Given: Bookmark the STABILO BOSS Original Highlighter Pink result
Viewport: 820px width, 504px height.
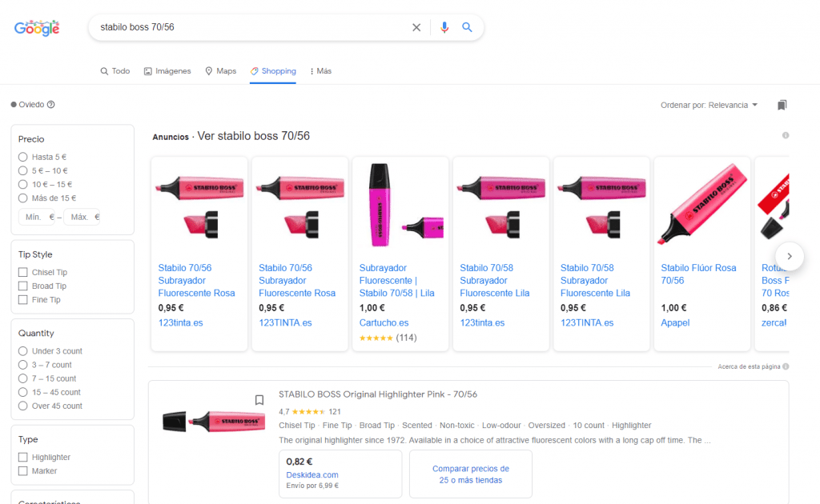Looking at the screenshot, I should [x=259, y=400].
